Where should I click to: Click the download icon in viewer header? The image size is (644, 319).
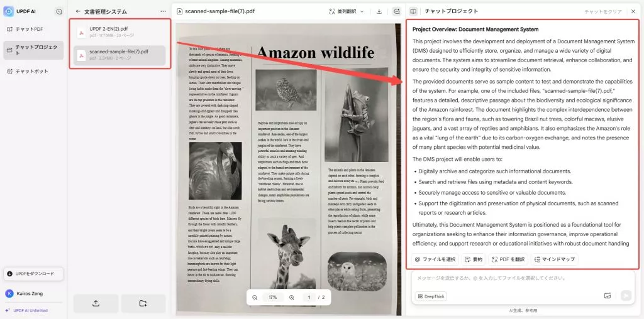(379, 11)
